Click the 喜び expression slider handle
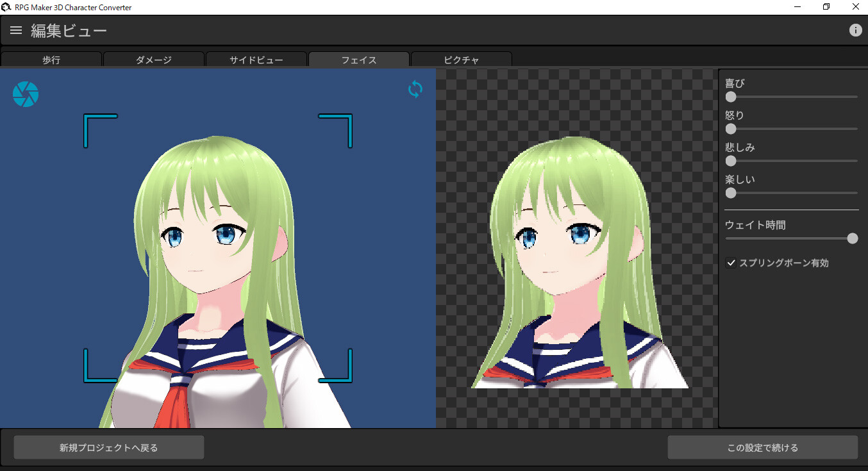Image resolution: width=868 pixels, height=471 pixels. click(x=730, y=97)
